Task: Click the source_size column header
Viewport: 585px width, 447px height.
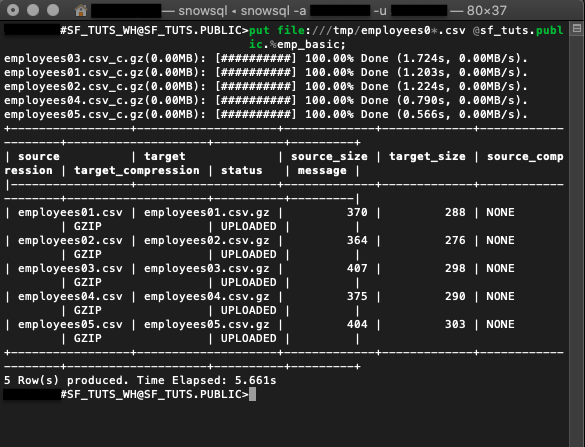Action: [329, 156]
